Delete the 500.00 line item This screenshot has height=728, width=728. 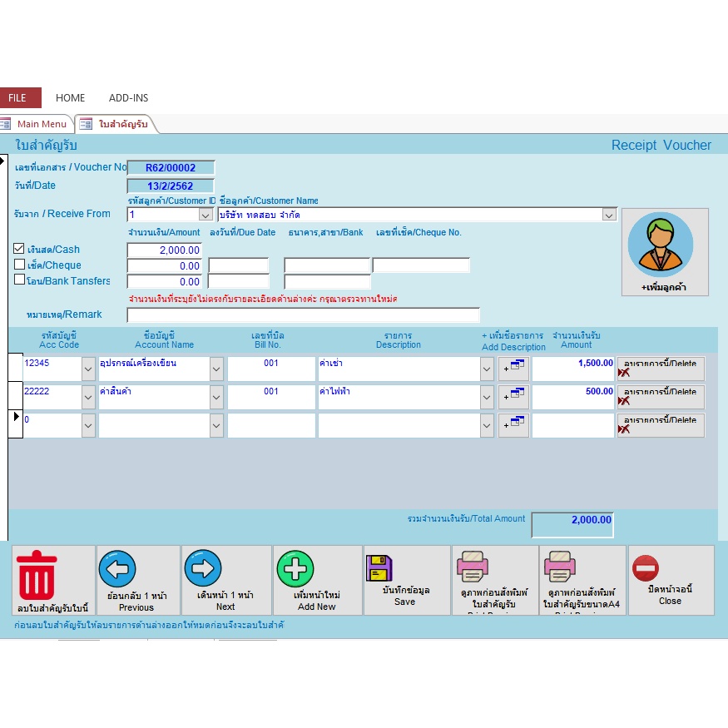[660, 397]
